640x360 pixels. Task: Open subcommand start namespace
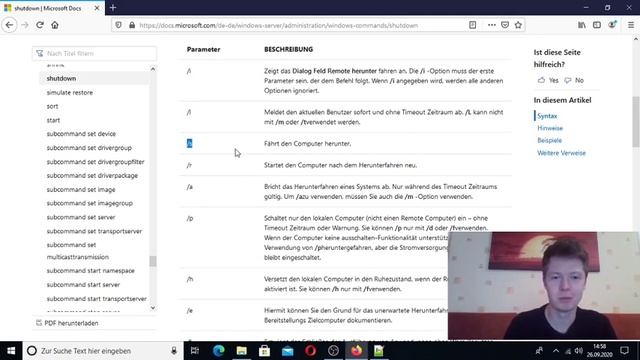tap(90, 271)
